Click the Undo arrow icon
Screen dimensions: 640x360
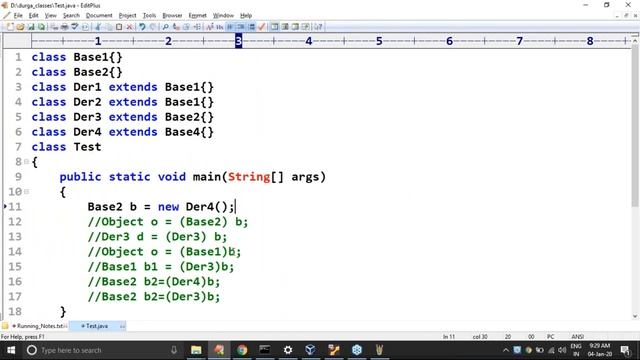click(142, 27)
